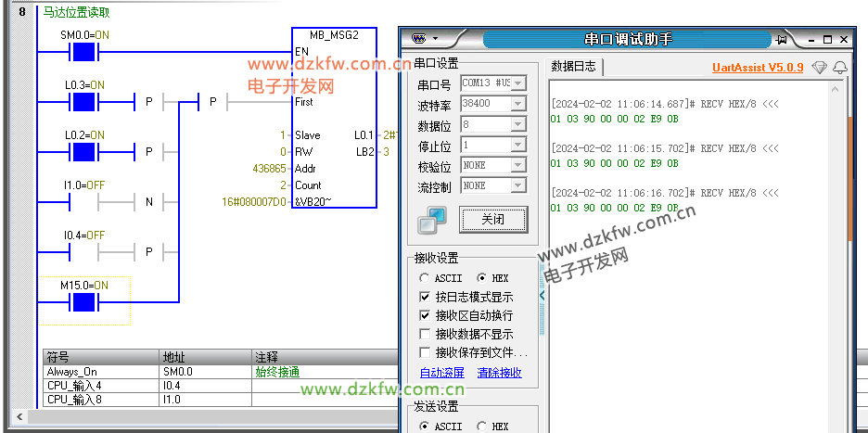Select HEX receive mode radio button
Image resolution: width=868 pixels, height=433 pixels.
click(x=481, y=278)
